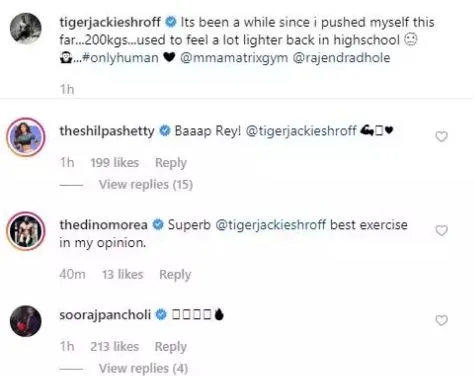Open thedinomorea's story avatar
The image size is (474, 376).
[26, 231]
